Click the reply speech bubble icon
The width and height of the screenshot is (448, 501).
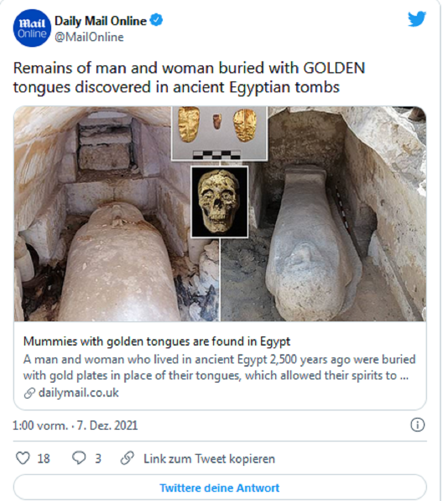point(79,458)
